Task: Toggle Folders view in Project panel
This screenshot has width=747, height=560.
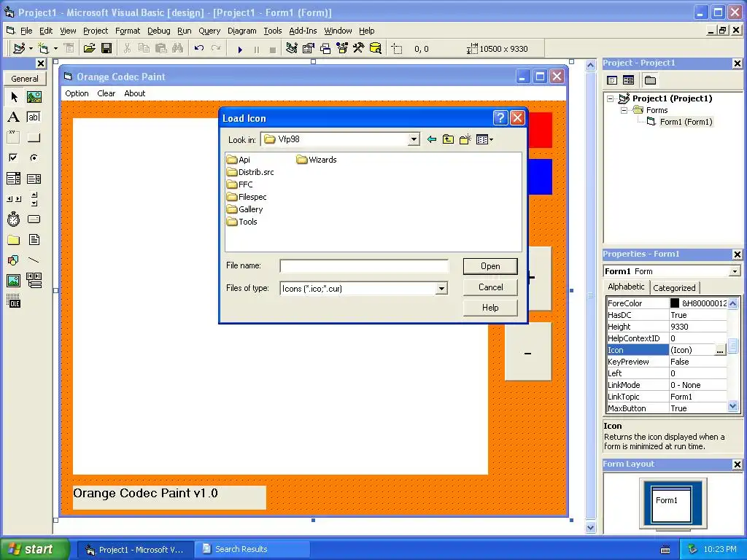Action: (x=650, y=80)
